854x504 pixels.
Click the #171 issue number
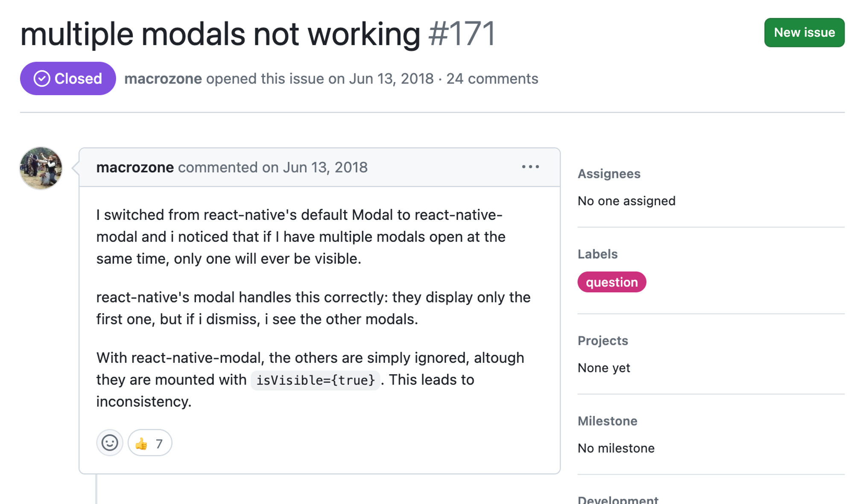(462, 34)
